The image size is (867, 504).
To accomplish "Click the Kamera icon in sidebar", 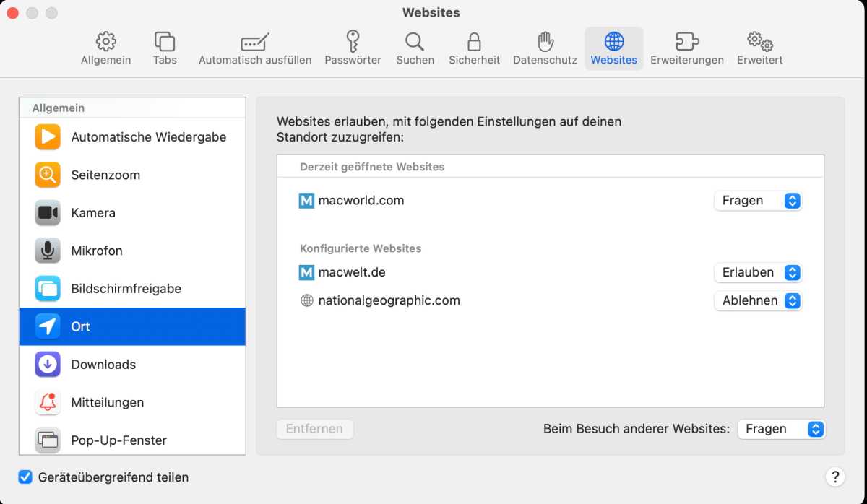I will (48, 213).
